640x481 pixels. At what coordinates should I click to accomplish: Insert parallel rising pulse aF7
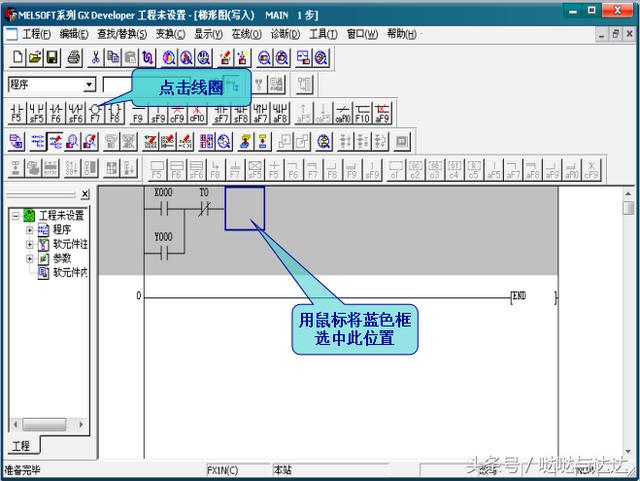coord(260,113)
